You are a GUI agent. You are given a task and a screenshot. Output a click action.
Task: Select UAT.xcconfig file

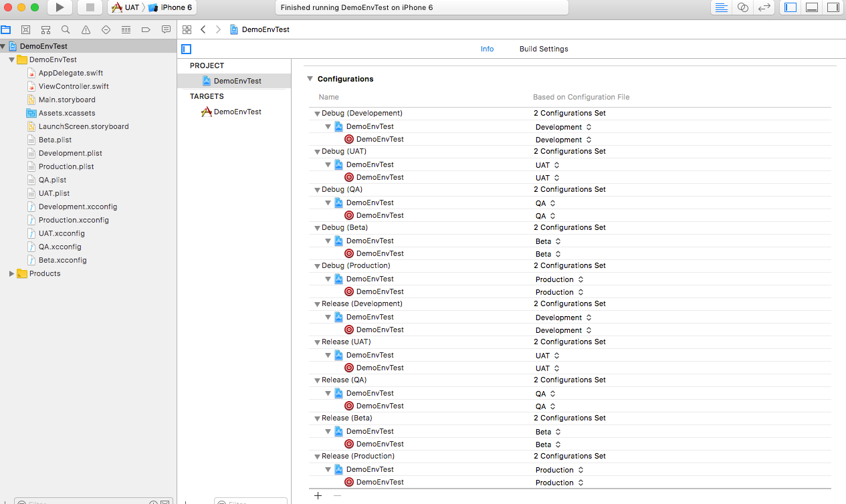[62, 233]
